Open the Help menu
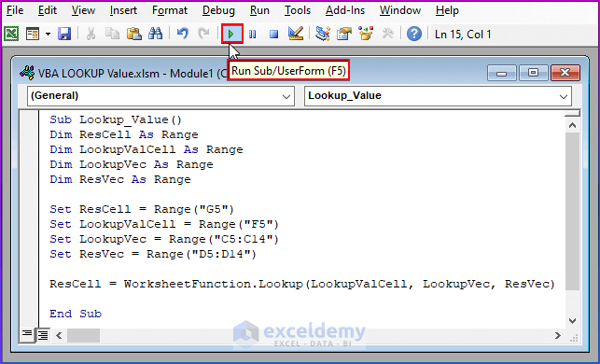600x364 pixels. coord(447,10)
